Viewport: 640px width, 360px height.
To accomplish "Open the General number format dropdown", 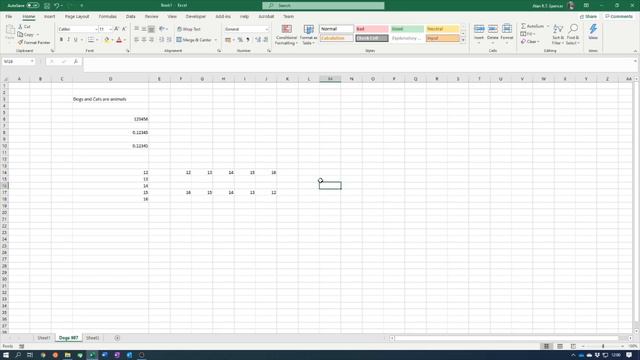I will (267, 29).
